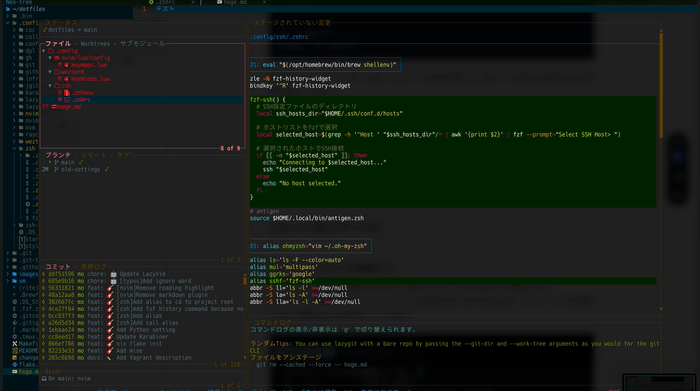The width and height of the screenshot is (700, 391).
Task: Select the コミット tab
Action: (x=58, y=267)
